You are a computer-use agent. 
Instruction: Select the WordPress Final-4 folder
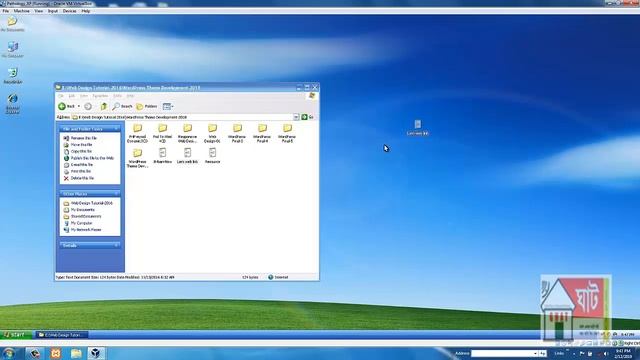[x=262, y=133]
